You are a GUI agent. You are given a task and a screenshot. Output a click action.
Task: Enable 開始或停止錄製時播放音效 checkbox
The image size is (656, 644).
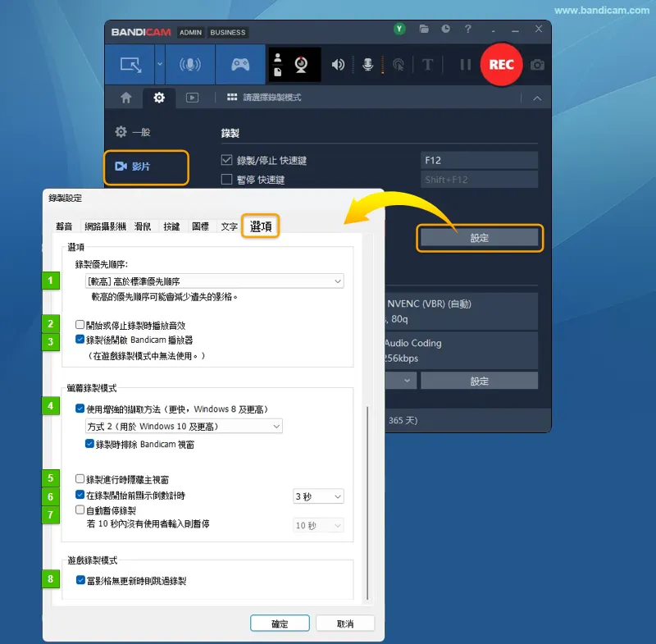tap(80, 324)
